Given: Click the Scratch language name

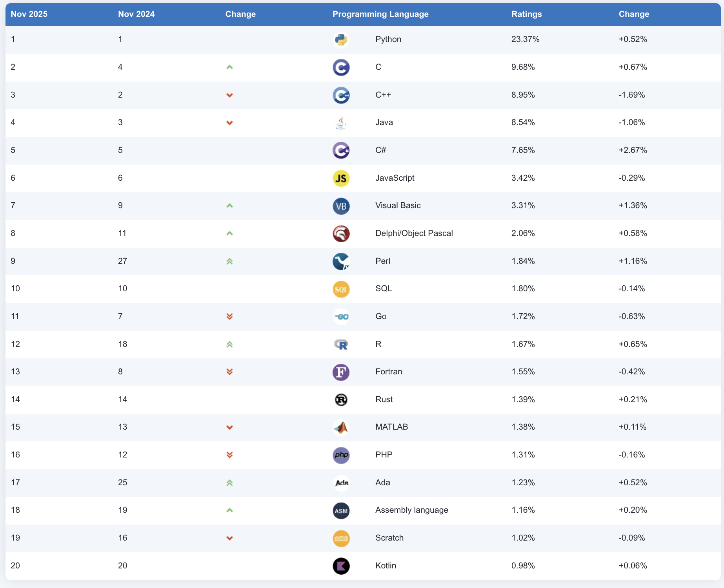Looking at the screenshot, I should coord(389,538).
